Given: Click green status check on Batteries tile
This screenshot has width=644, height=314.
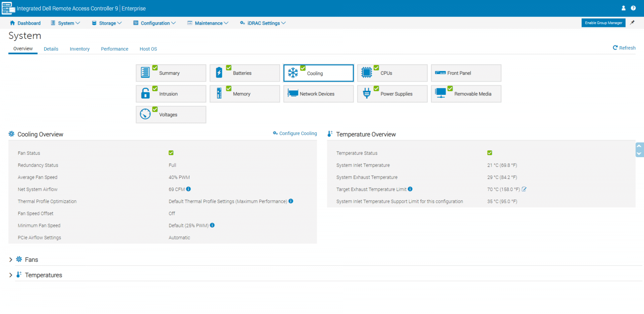Looking at the screenshot, I should 229,68.
